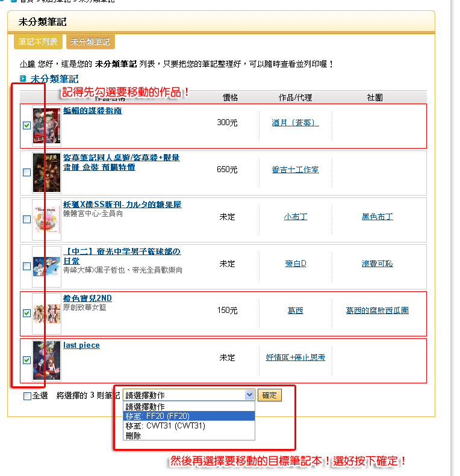Viewport: 460px width, 476px height.
Task: View the 橙色寶兒2ND cover thumbnail
Action: coord(47,314)
